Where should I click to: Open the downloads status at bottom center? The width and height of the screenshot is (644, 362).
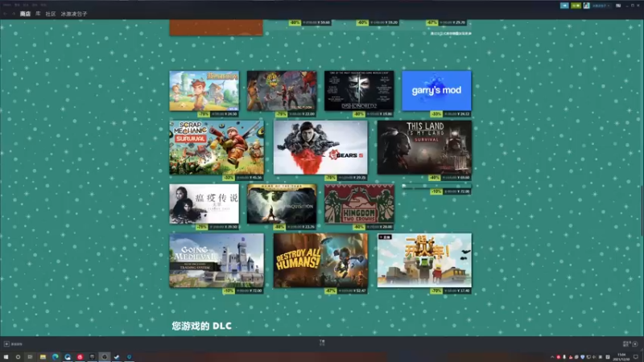(x=322, y=343)
